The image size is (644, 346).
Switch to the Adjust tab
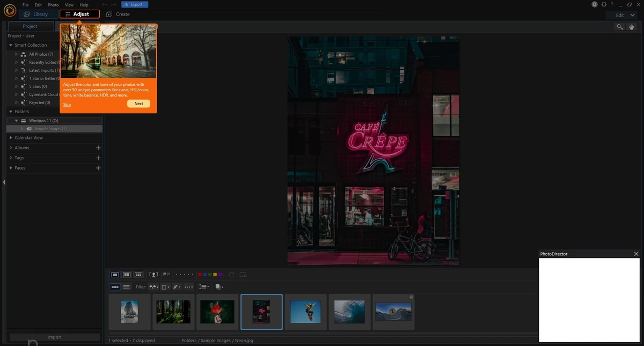pos(79,14)
